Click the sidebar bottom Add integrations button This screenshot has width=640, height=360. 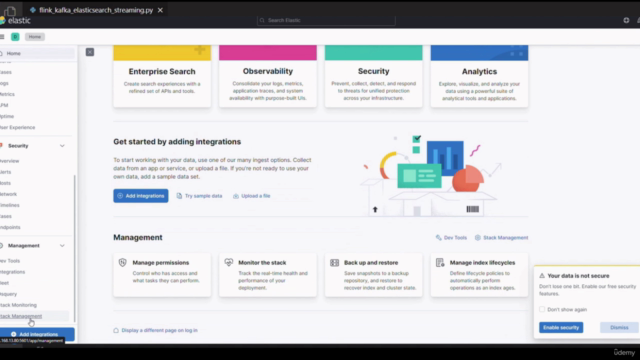coord(37,333)
